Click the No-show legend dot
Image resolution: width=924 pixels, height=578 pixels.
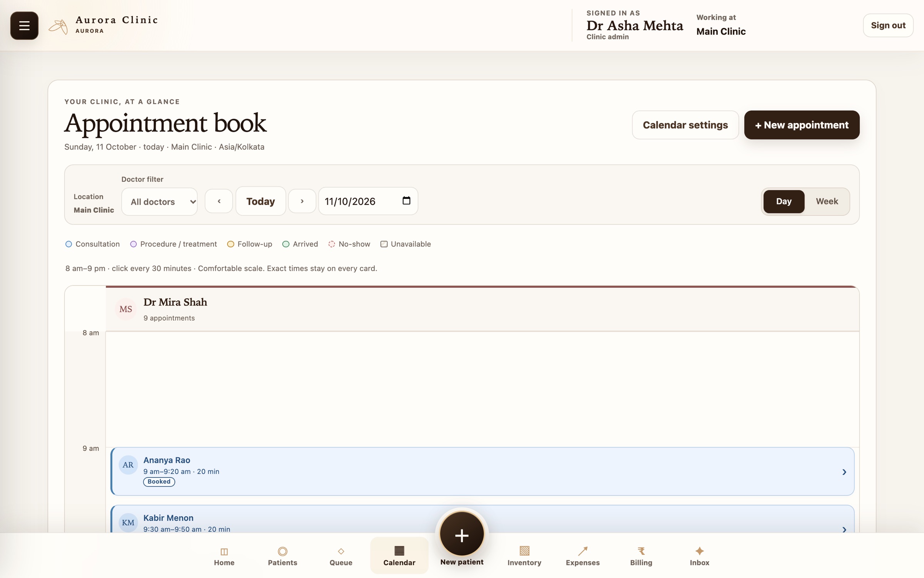coord(331,244)
